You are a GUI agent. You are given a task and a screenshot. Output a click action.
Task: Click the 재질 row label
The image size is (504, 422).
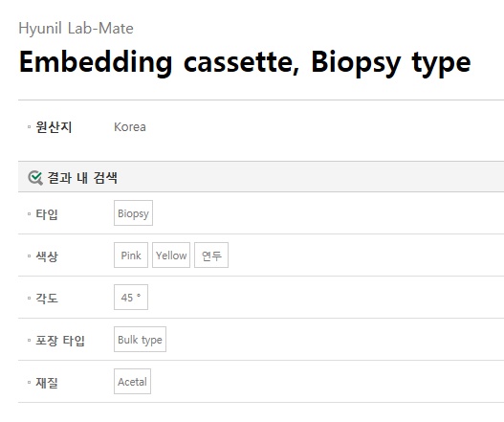47,383
